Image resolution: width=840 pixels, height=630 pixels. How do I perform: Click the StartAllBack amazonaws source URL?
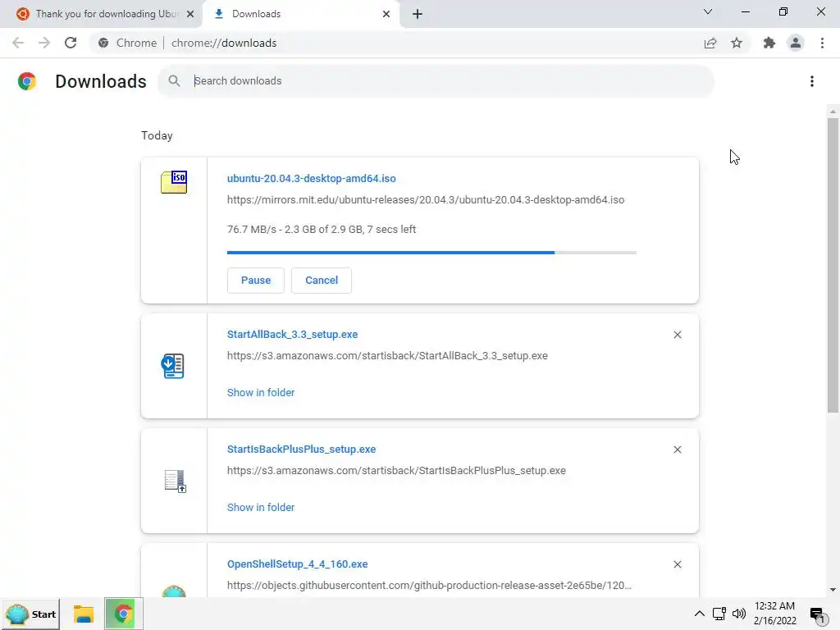pos(387,356)
